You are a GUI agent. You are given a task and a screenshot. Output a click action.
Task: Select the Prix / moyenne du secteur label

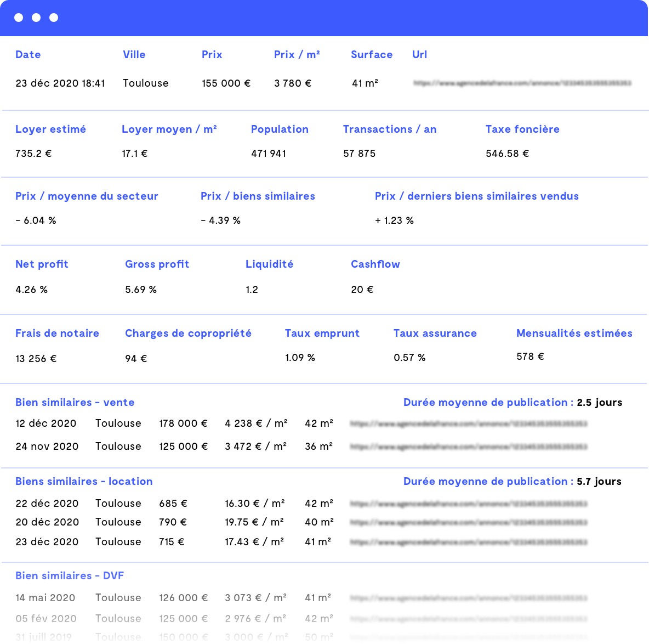click(87, 196)
